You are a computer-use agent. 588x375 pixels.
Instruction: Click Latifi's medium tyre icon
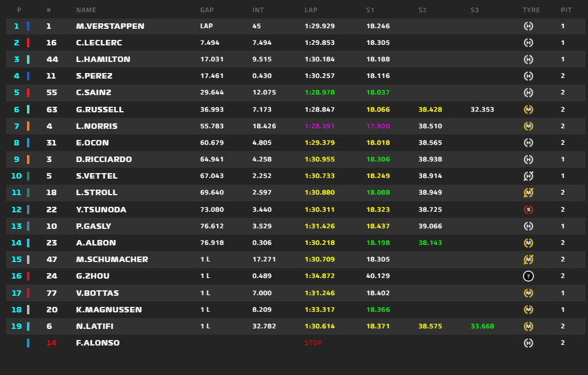coord(528,327)
